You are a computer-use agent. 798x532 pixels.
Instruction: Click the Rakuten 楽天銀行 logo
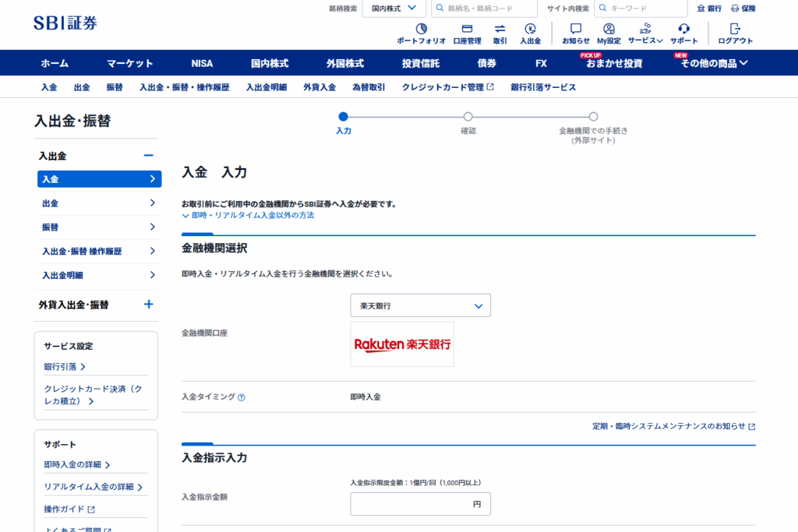[402, 344]
